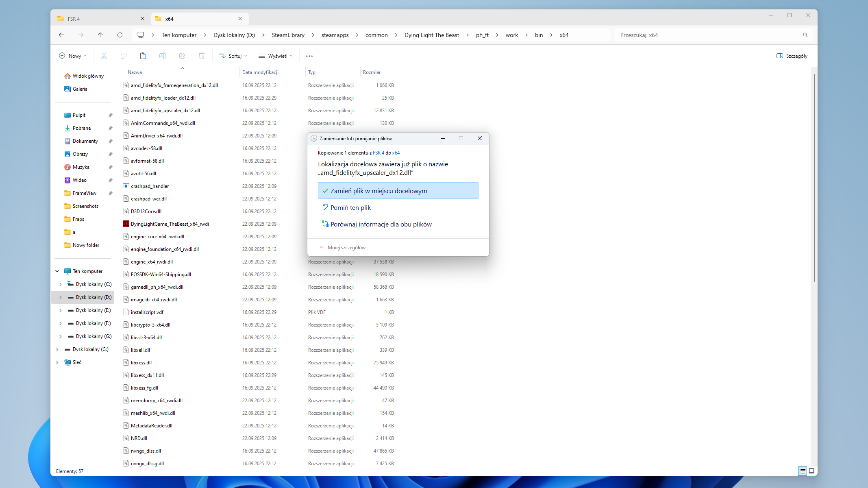The width and height of the screenshot is (868, 488).
Task: Open the Nowy dropdown menu
Action: click(73, 56)
